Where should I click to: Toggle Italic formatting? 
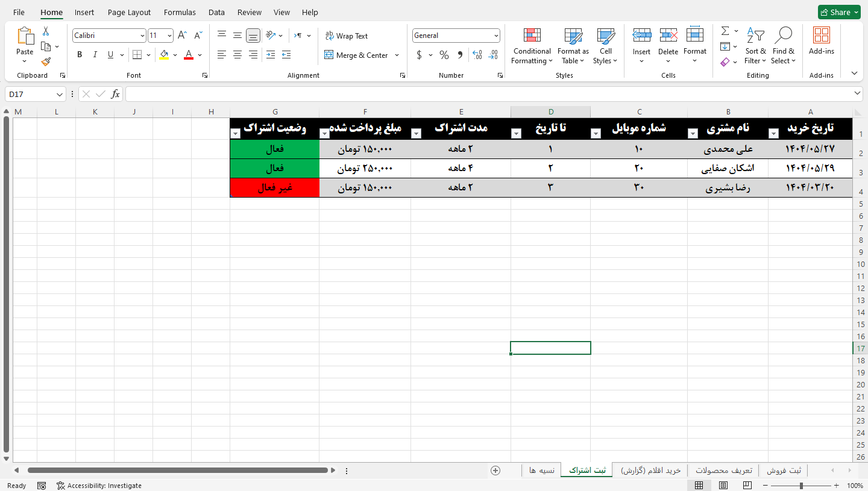point(95,55)
